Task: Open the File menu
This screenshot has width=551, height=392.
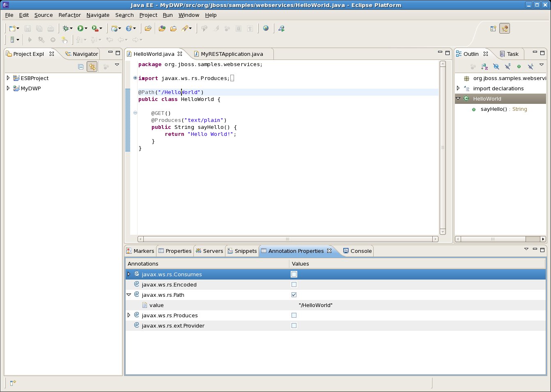Action: click(9, 15)
